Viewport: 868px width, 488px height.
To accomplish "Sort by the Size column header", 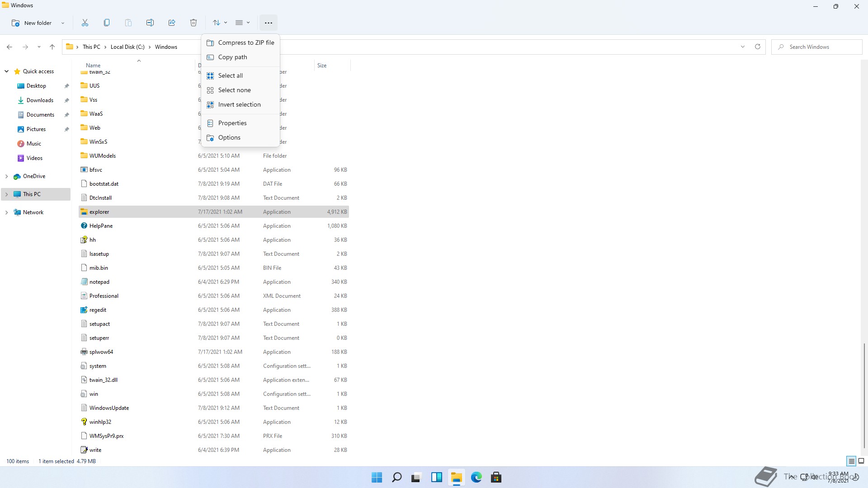I will tap(322, 66).
